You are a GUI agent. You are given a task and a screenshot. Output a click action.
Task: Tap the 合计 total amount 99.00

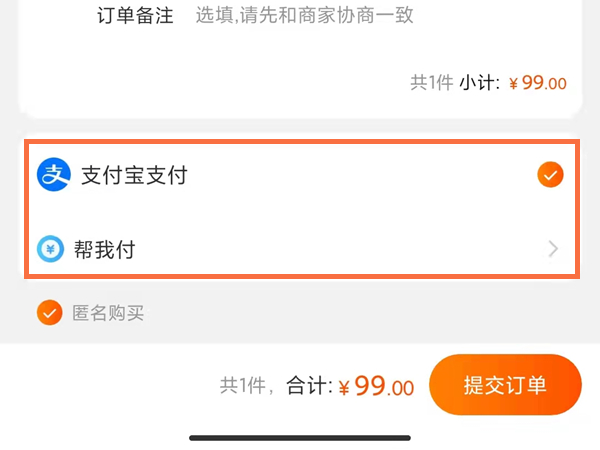coord(384,386)
